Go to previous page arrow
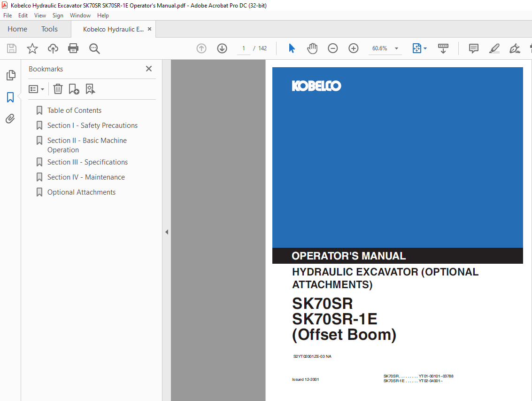 point(201,48)
